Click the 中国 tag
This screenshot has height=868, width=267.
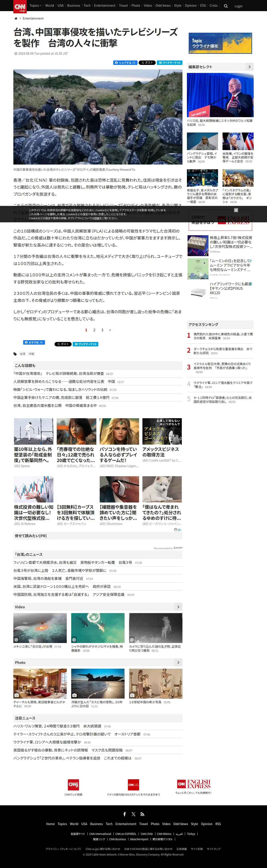(x=31, y=354)
